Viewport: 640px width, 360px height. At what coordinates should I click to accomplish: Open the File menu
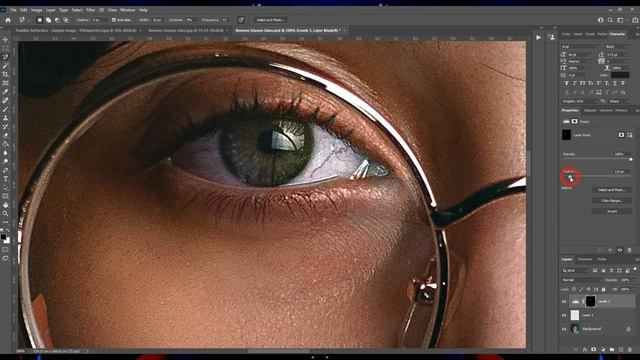click(x=13, y=10)
